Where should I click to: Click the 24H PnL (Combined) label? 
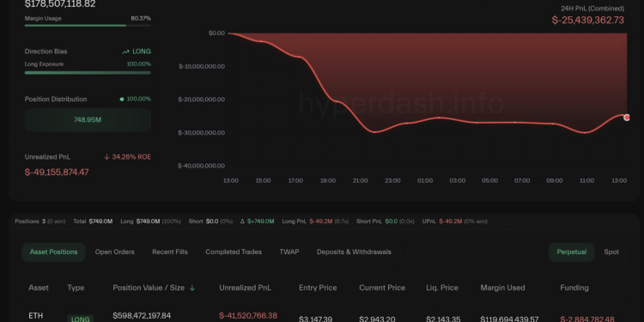click(x=592, y=9)
